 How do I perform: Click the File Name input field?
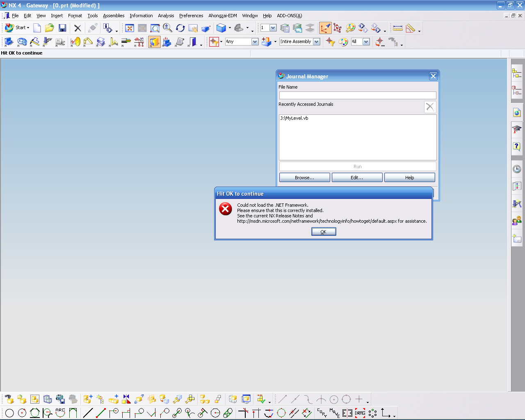point(358,95)
